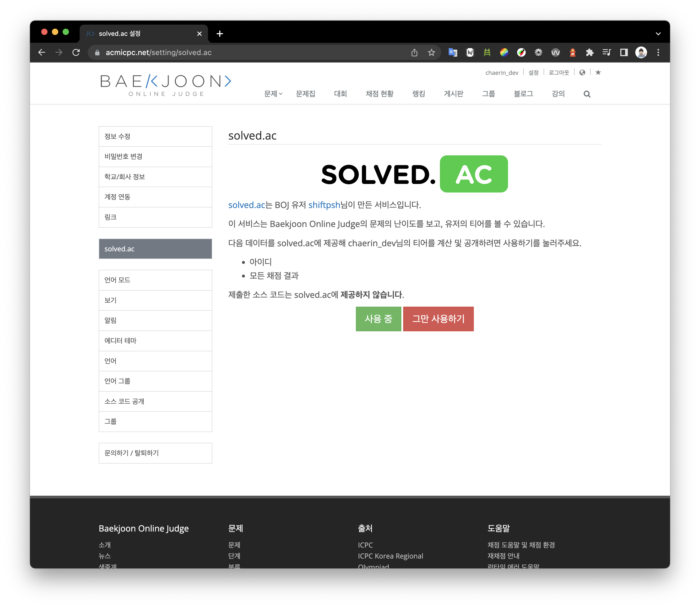Select 정보 수정 in the settings sidebar
The height and width of the screenshot is (608, 700).
tap(155, 136)
